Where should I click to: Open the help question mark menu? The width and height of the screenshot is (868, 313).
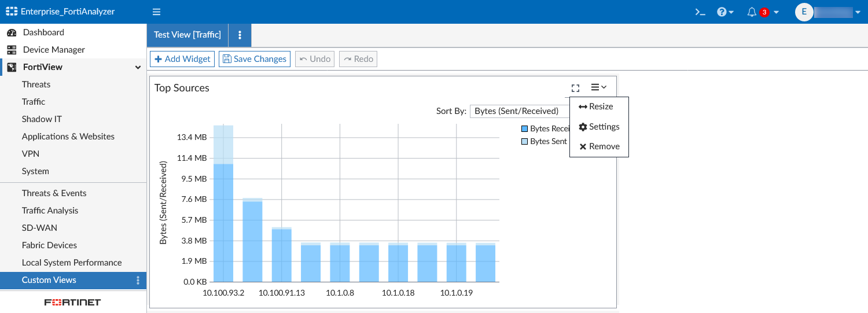[x=724, y=12]
